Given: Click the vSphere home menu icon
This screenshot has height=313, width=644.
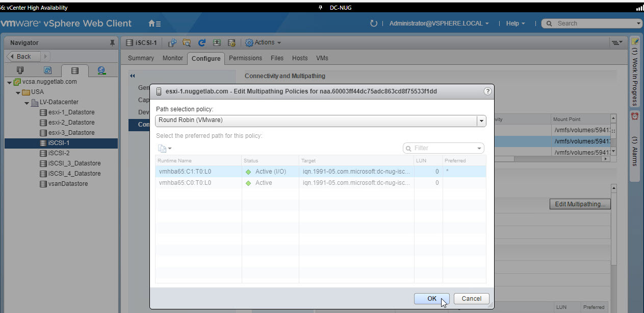Looking at the screenshot, I should pos(154,23).
